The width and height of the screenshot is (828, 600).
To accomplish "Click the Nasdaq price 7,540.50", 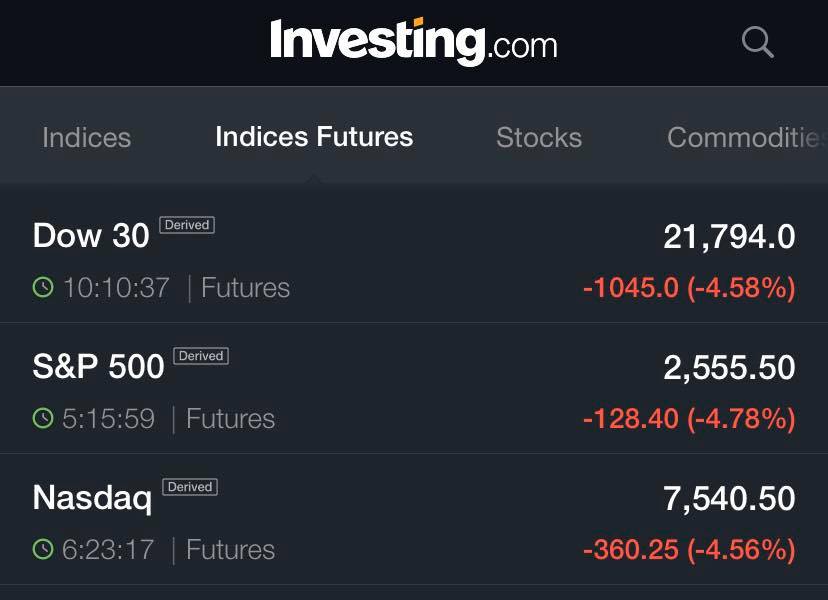I will click(729, 498).
